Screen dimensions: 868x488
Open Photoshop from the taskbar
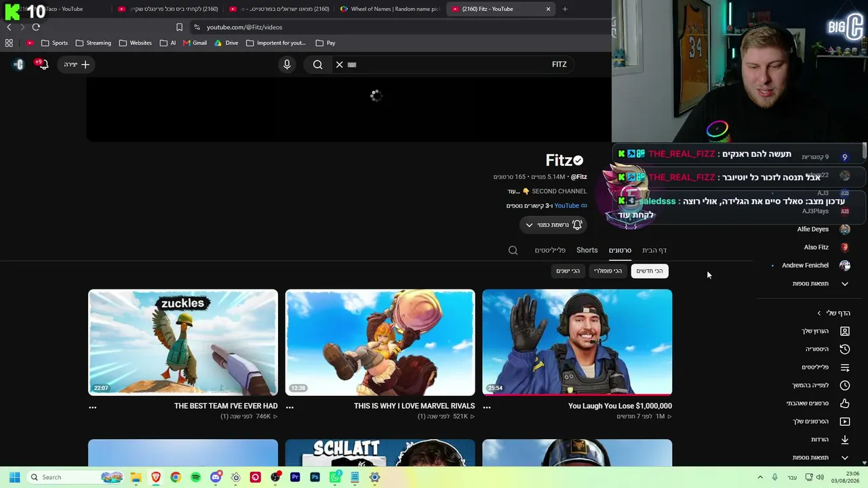tap(315, 477)
